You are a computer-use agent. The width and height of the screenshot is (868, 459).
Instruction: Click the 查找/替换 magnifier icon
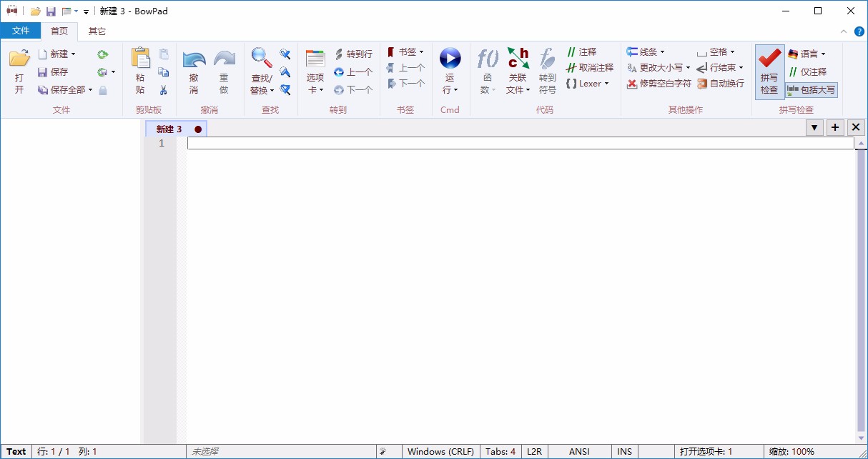[261, 58]
